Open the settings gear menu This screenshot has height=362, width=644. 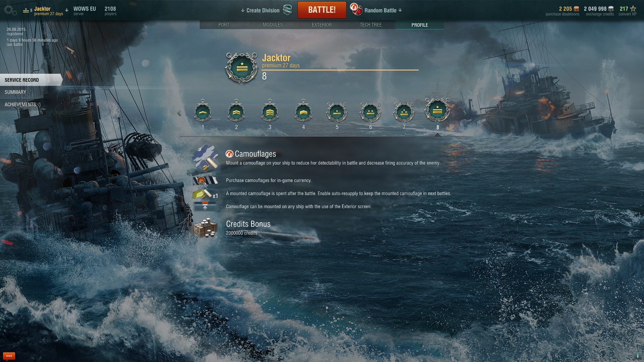pos(10,10)
